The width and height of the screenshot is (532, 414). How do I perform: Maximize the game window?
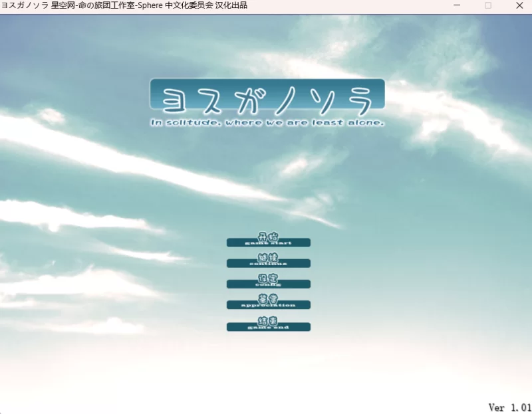pyautogui.click(x=488, y=6)
